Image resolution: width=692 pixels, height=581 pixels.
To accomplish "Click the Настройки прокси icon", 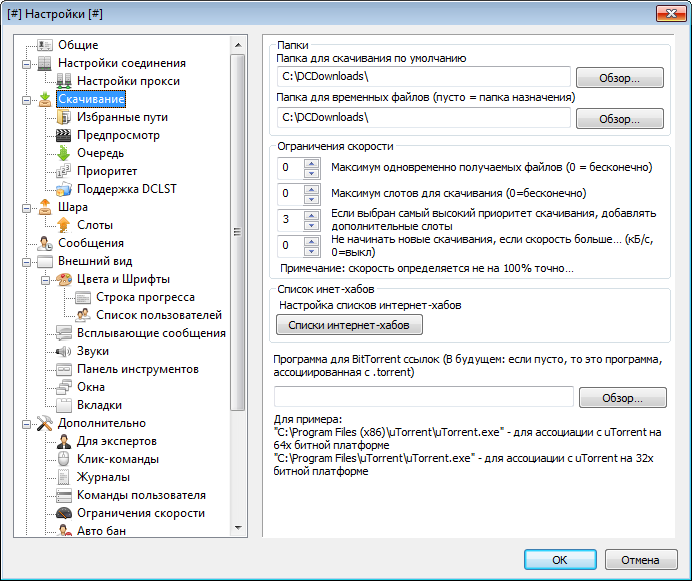I will point(64,81).
